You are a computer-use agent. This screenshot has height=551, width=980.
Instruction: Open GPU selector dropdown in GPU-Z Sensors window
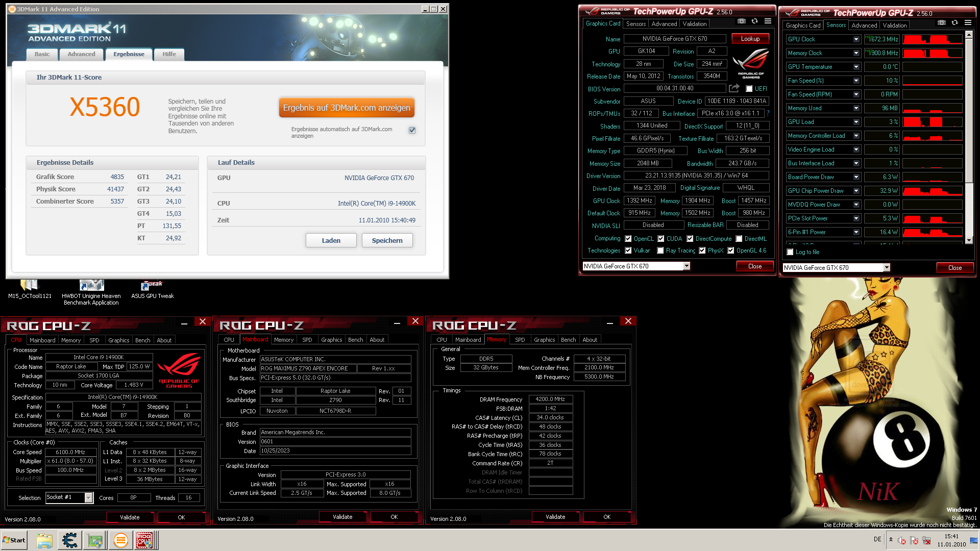pos(887,267)
